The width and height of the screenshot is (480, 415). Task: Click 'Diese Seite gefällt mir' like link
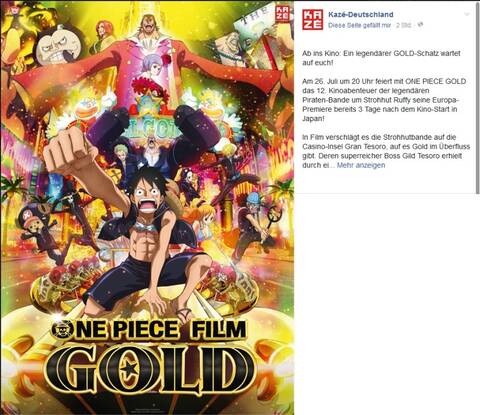tap(359, 25)
